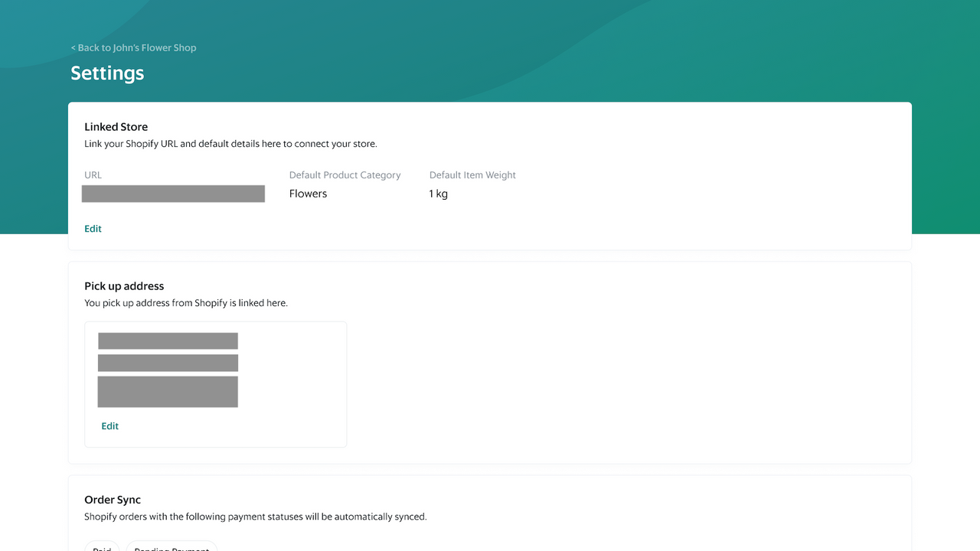Viewport: 980px width, 551px height.
Task: Select the Default Product Category value Flowers
Action: 308,194
